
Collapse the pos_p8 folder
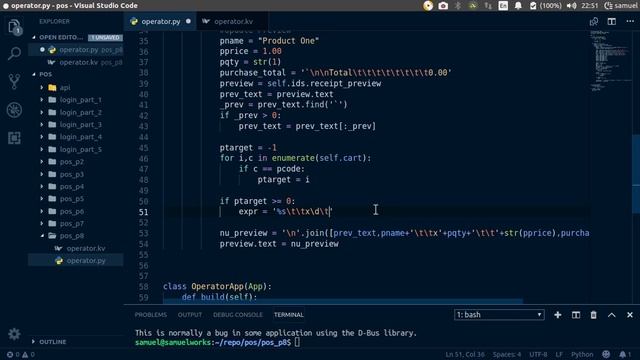pyautogui.click(x=42, y=236)
